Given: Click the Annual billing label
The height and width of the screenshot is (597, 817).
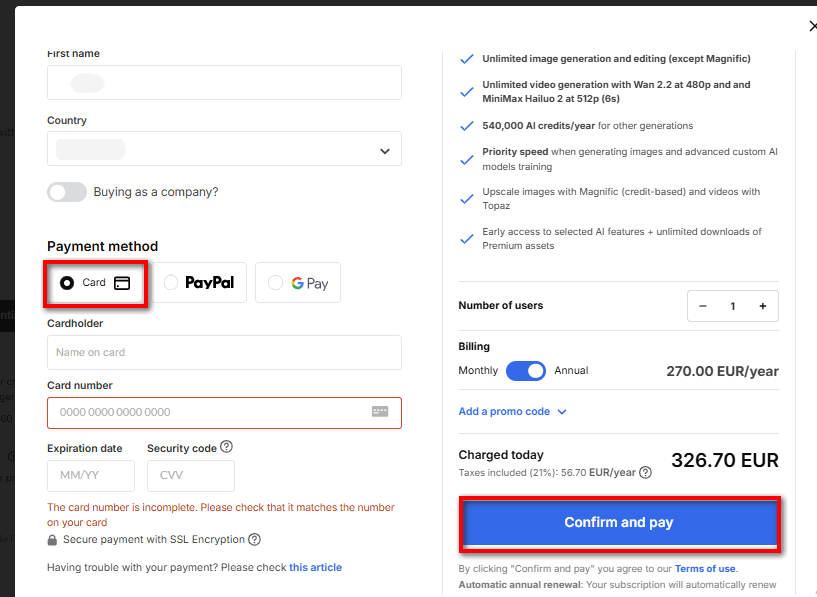Looking at the screenshot, I should pyautogui.click(x=571, y=370).
